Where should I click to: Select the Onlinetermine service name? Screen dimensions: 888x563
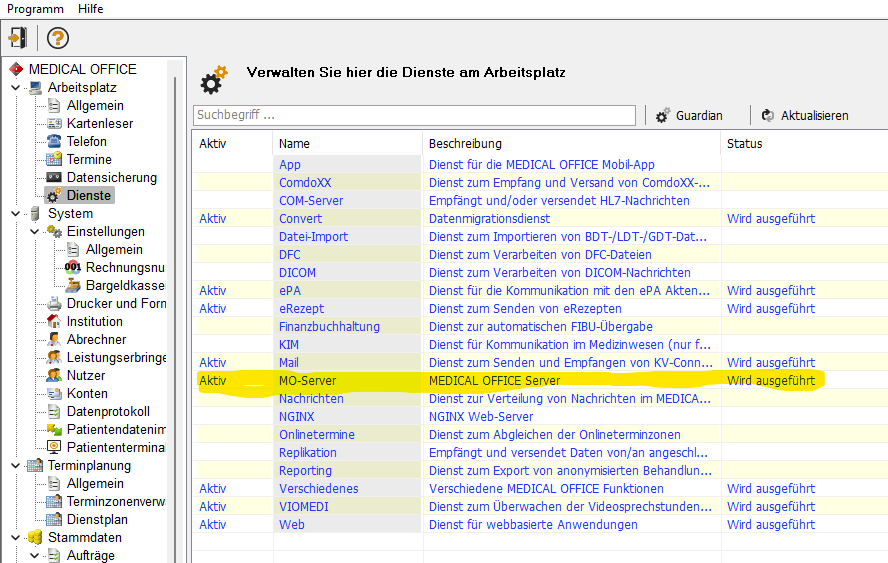(x=317, y=434)
